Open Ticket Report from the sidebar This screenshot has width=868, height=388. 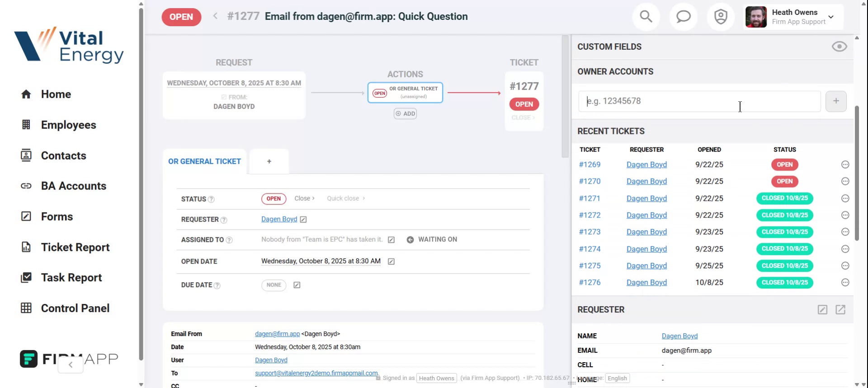[75, 247]
